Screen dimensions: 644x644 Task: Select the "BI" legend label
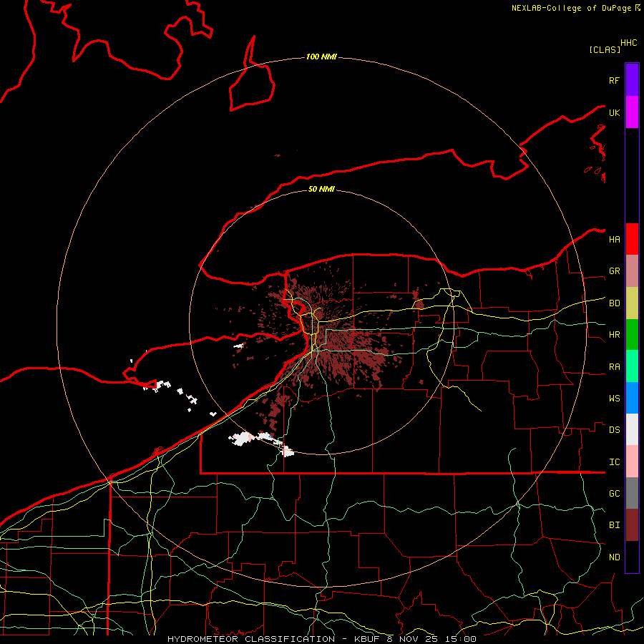click(614, 525)
